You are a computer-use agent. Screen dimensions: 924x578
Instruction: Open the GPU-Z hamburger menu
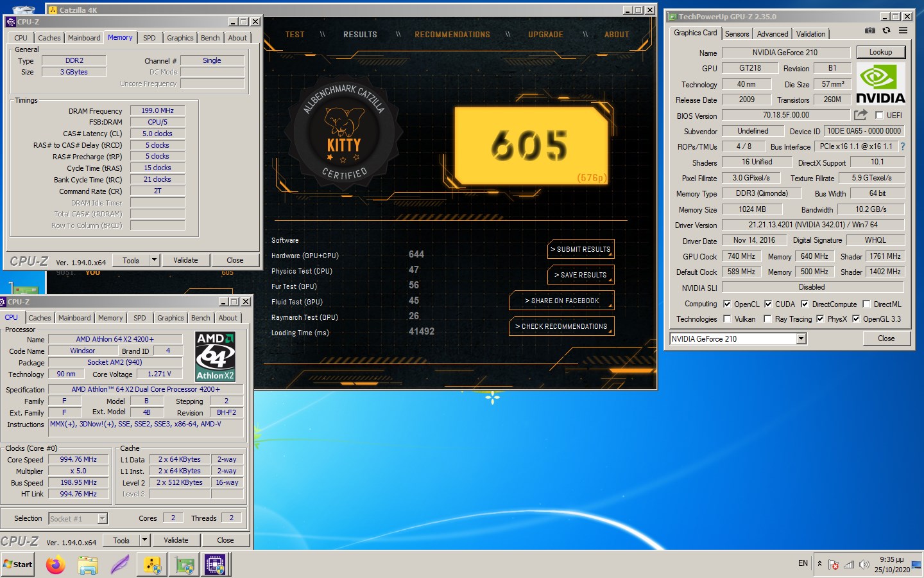(x=903, y=31)
